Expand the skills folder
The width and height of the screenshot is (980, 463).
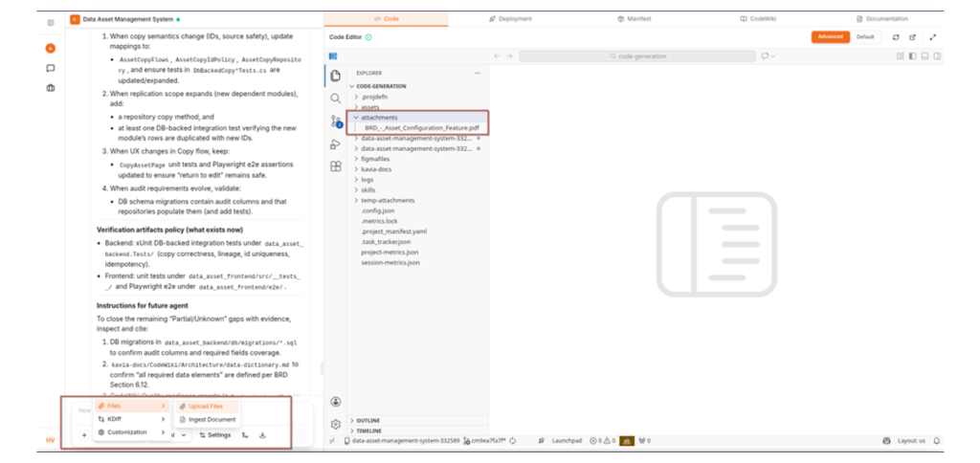coord(368,190)
